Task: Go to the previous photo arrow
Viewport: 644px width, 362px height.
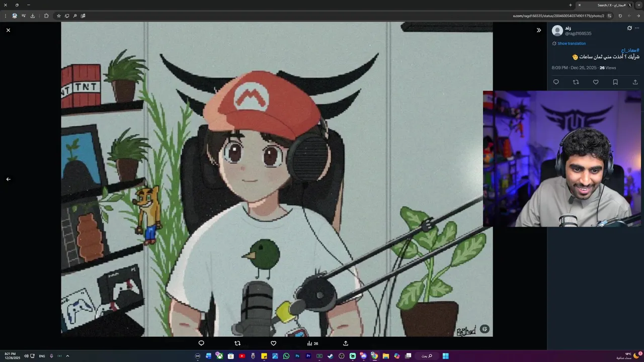Action: [8, 179]
